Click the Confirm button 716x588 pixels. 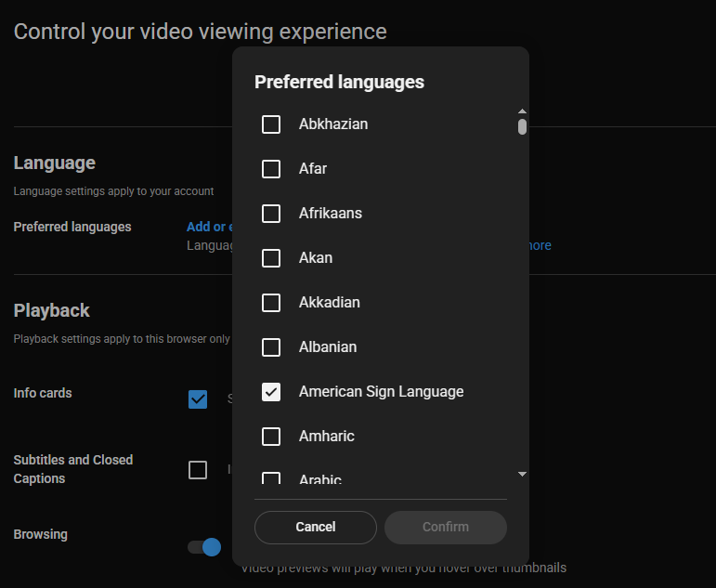[446, 528]
